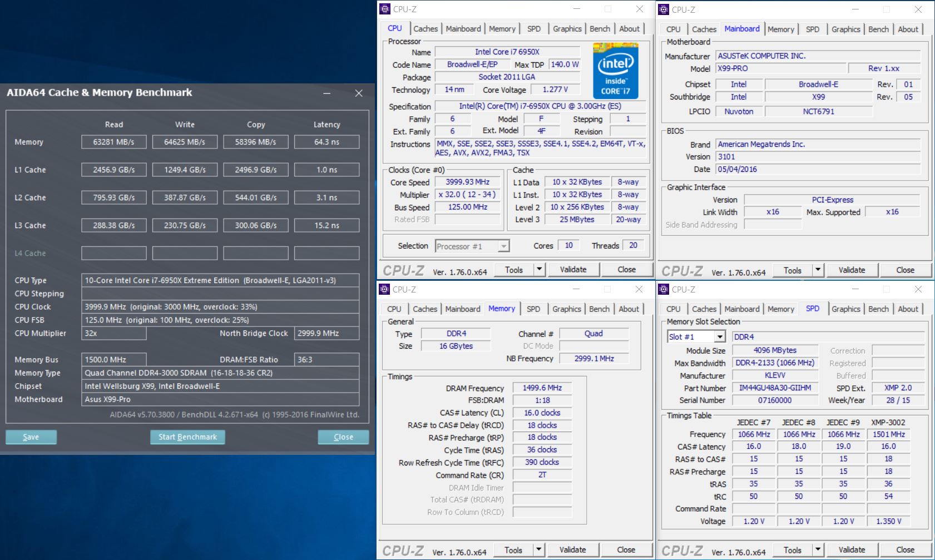Click Tools button in SPD window
Screen dimensions: 935x560
coord(793,550)
